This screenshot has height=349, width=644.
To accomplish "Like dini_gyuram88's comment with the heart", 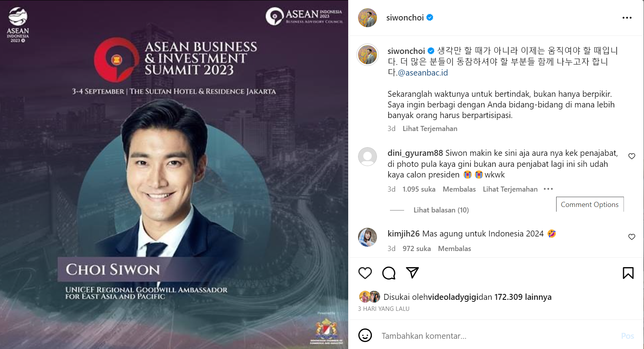I will click(632, 156).
